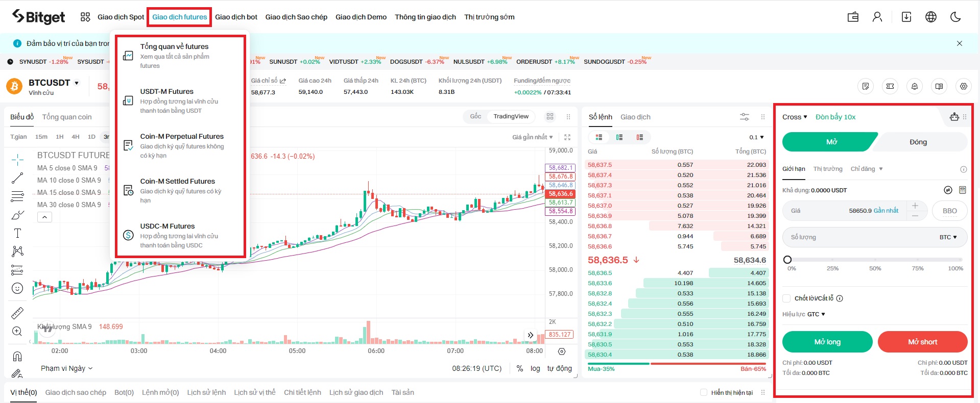
Task: Switch to Lịch sử lệnh tab
Action: (206, 392)
